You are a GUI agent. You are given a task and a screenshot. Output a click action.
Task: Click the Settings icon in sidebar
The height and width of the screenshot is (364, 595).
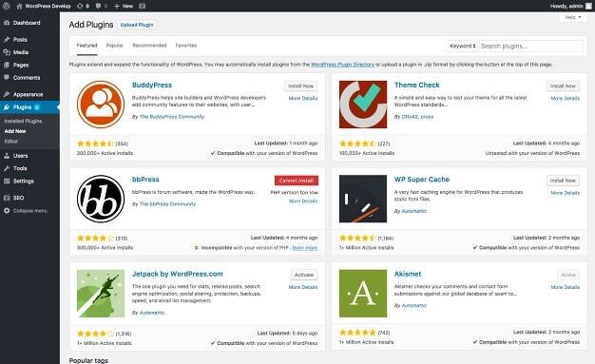[x=7, y=182]
